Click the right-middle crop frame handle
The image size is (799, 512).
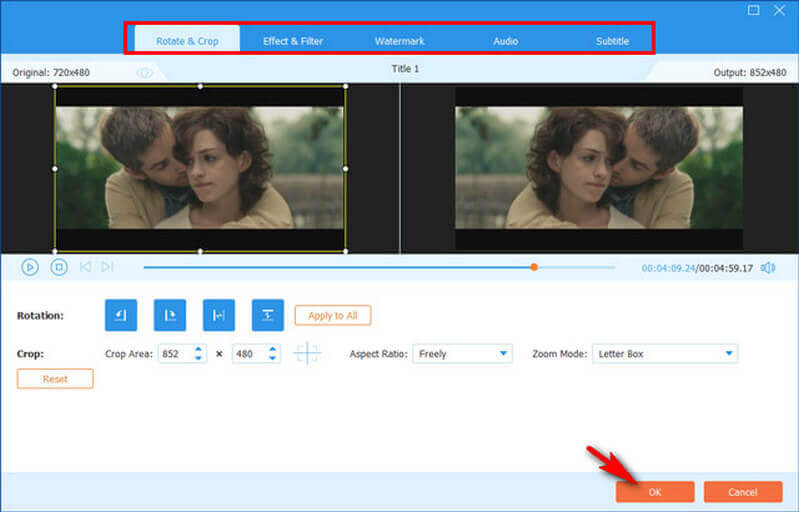click(346, 169)
